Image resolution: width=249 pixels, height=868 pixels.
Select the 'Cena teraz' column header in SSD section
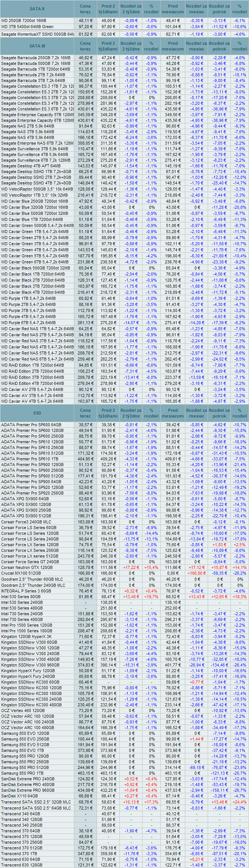85,413
